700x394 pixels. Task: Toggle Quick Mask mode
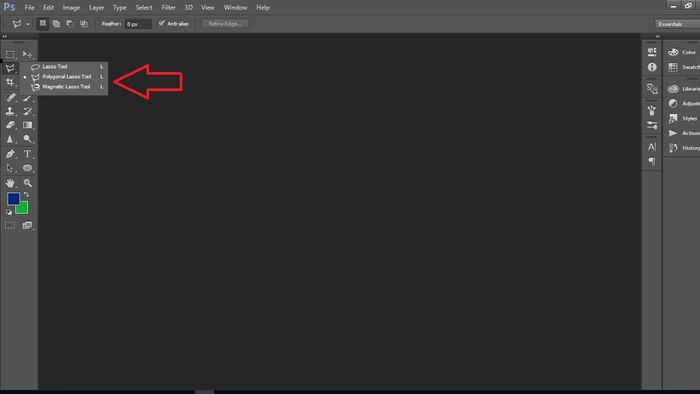10,225
